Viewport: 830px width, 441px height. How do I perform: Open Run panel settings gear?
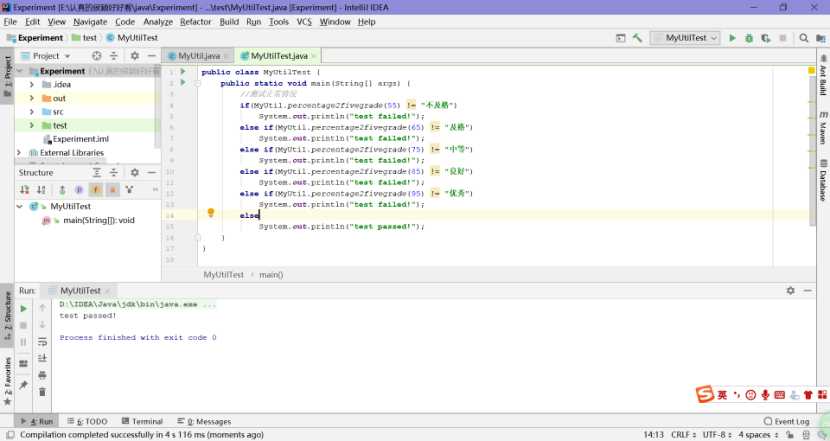[790, 291]
